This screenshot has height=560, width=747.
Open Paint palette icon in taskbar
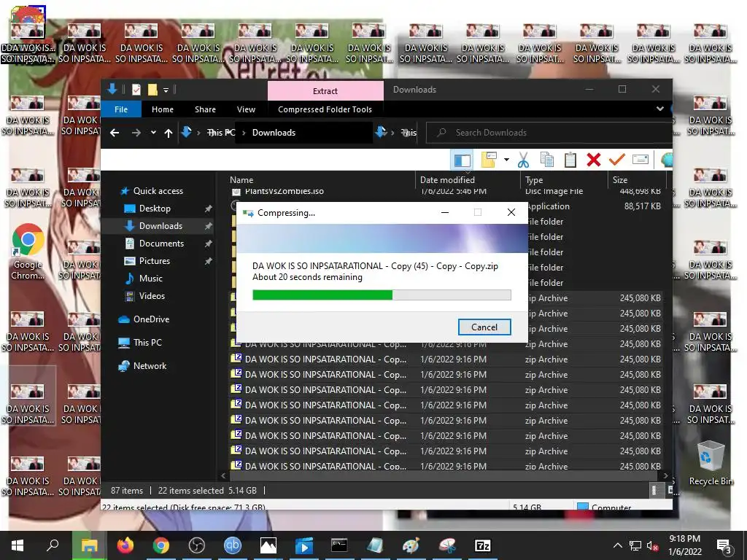[411, 545]
